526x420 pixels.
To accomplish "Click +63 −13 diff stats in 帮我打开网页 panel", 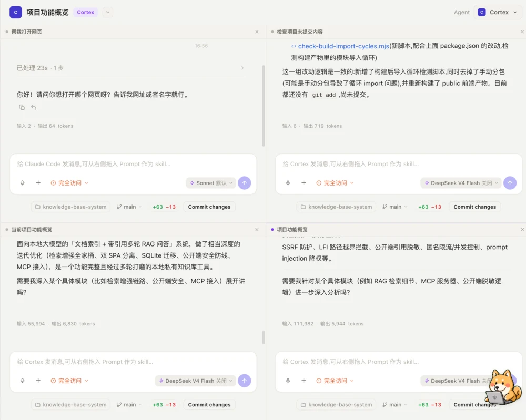I will point(164,207).
